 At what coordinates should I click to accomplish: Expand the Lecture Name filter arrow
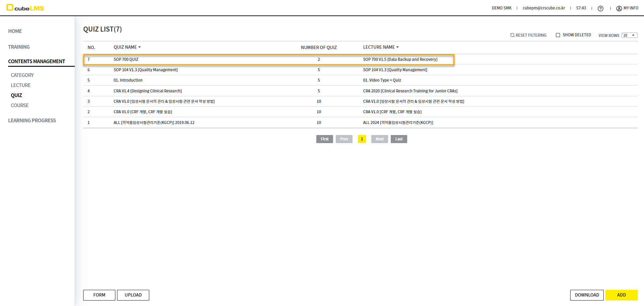pyautogui.click(x=397, y=47)
